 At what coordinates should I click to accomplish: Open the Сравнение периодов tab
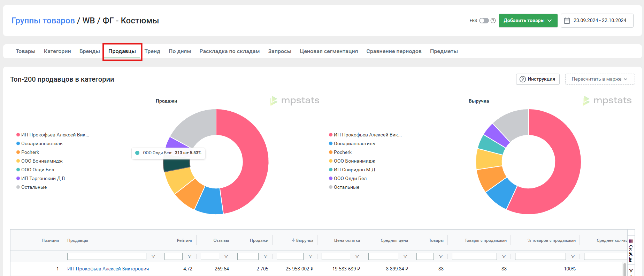pos(394,51)
